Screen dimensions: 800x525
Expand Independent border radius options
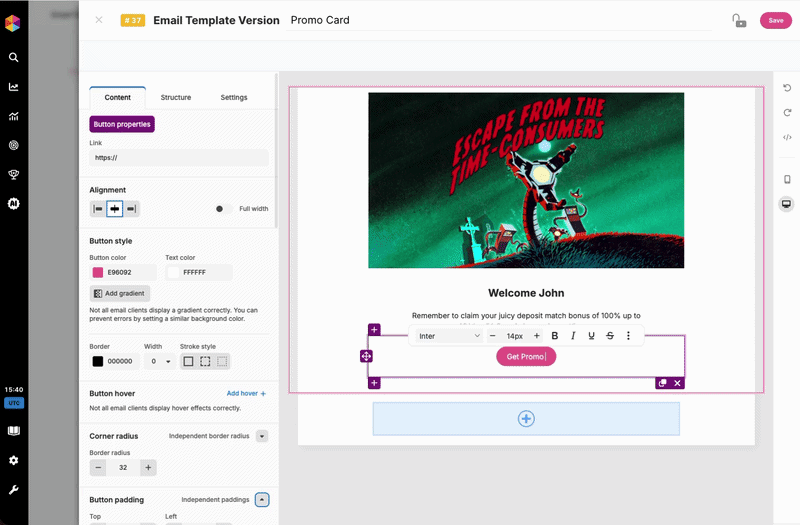(262, 436)
